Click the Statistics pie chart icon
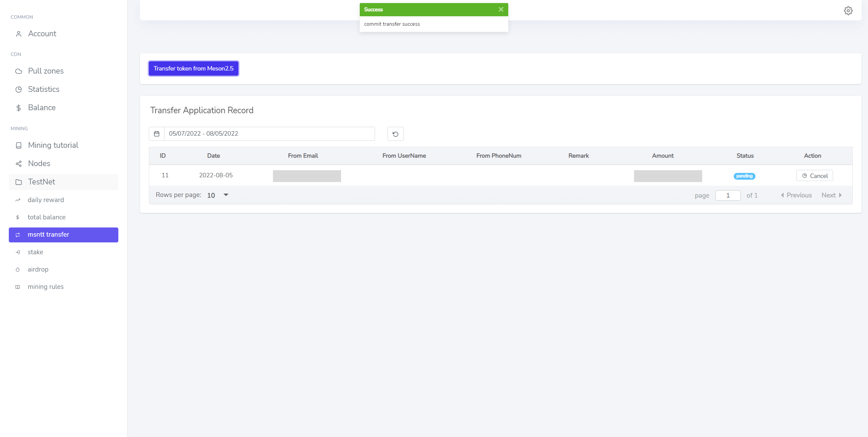The width and height of the screenshot is (868, 437). [19, 90]
